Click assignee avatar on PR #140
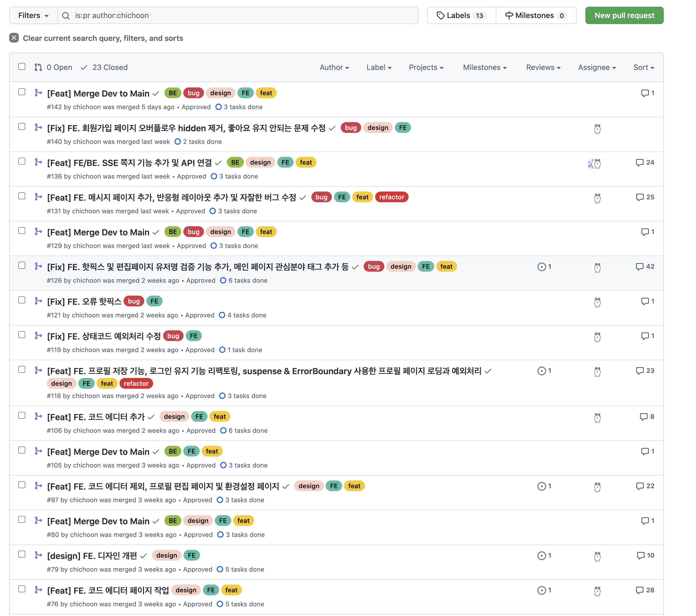696x616 pixels. coord(597,129)
